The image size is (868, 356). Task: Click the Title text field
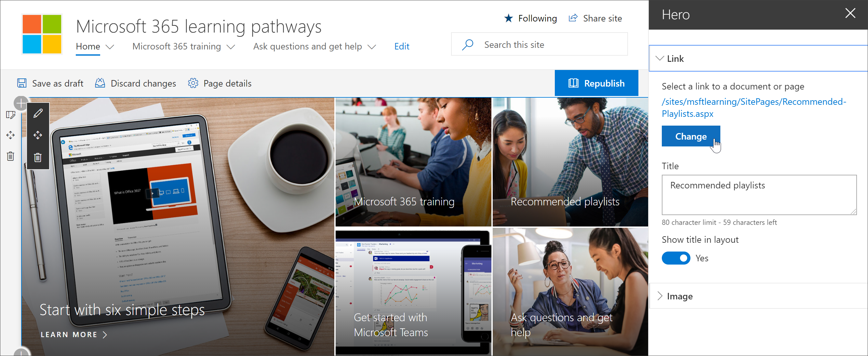pos(759,195)
